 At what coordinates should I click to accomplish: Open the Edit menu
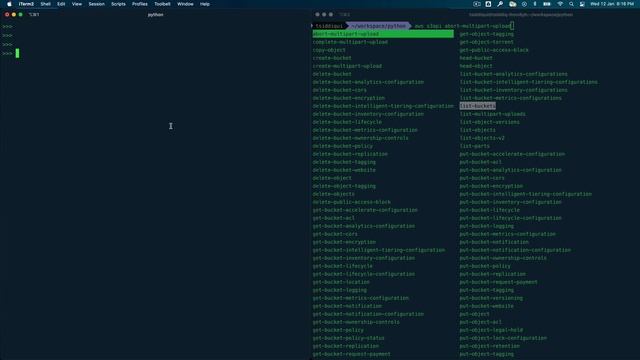(61, 4)
